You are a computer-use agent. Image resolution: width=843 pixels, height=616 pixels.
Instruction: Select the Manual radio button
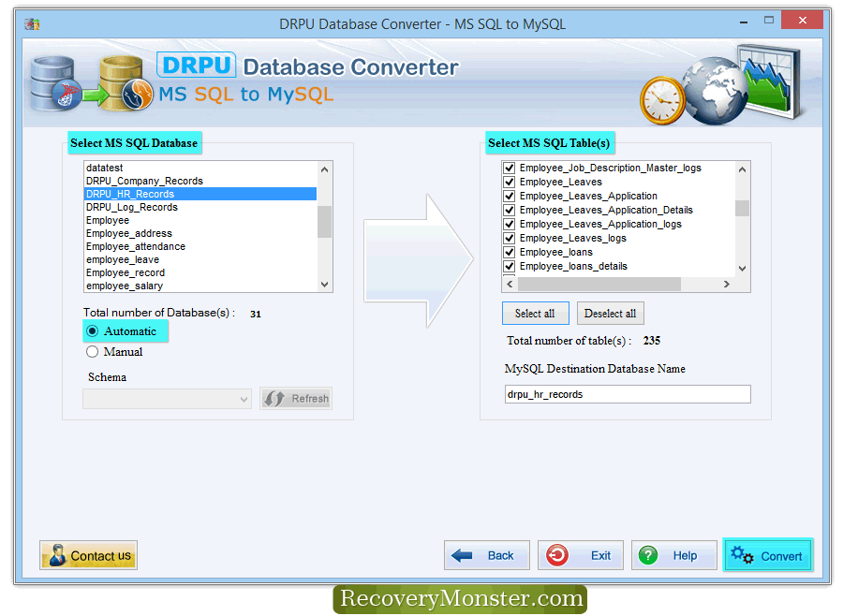[93, 352]
